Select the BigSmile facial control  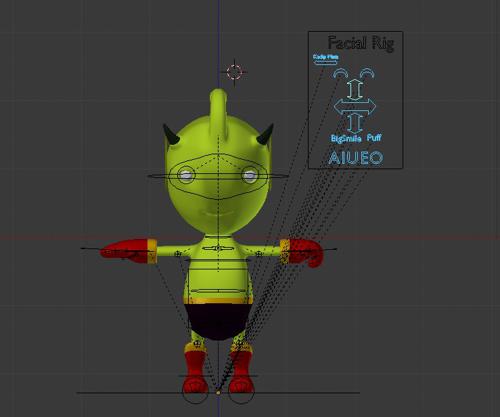[346, 139]
